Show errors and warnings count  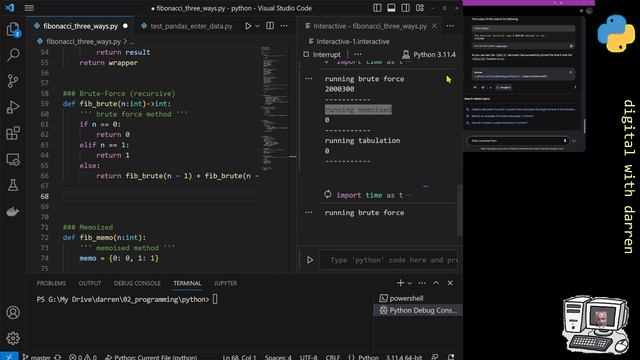[82, 357]
